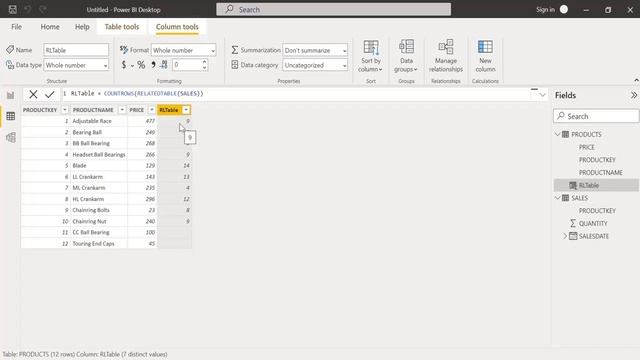The width and height of the screenshot is (640, 360).
Task: Click the Undo arrow icon
Action: (x=28, y=9)
